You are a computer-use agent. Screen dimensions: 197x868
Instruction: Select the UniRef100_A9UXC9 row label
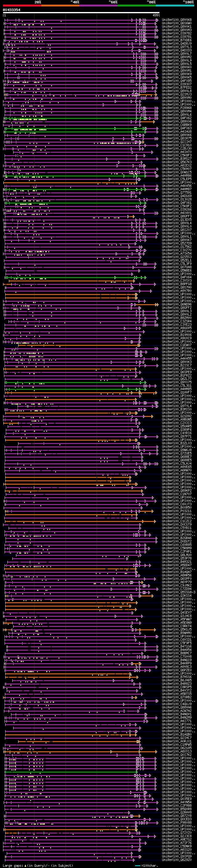177,338
